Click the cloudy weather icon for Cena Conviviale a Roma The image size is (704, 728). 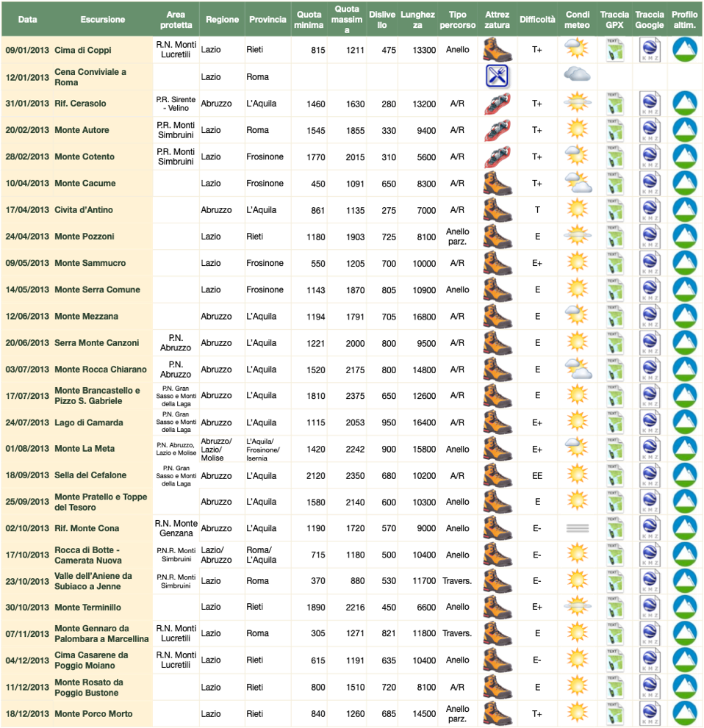pyautogui.click(x=577, y=74)
